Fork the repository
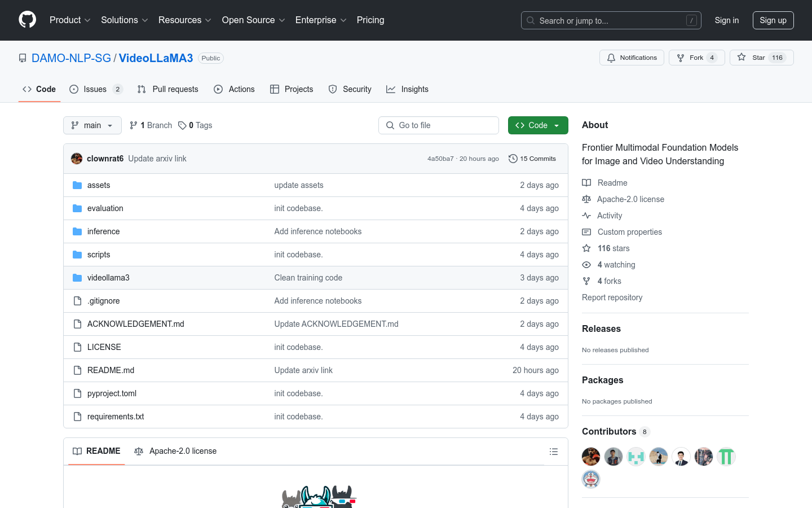Viewport: 812px width, 508px height. (x=696, y=58)
